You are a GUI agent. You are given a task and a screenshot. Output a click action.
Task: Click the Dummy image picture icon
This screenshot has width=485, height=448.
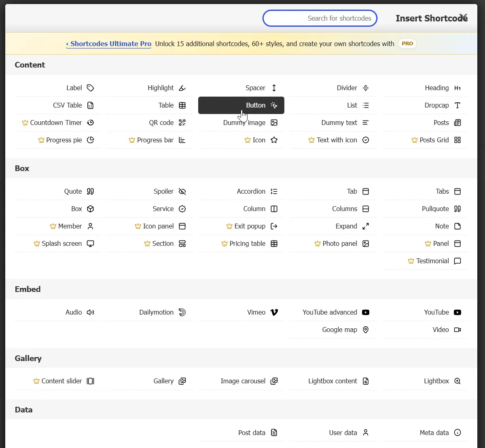coord(274,123)
